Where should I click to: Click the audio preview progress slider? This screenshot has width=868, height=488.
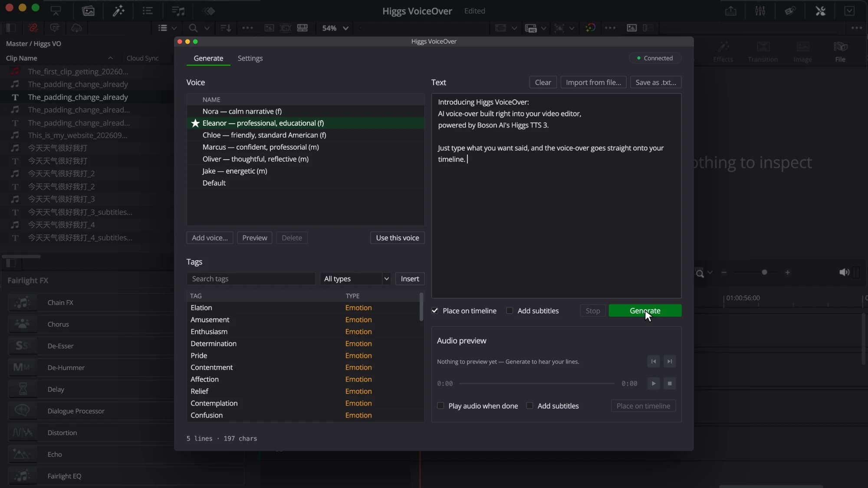pyautogui.click(x=537, y=383)
